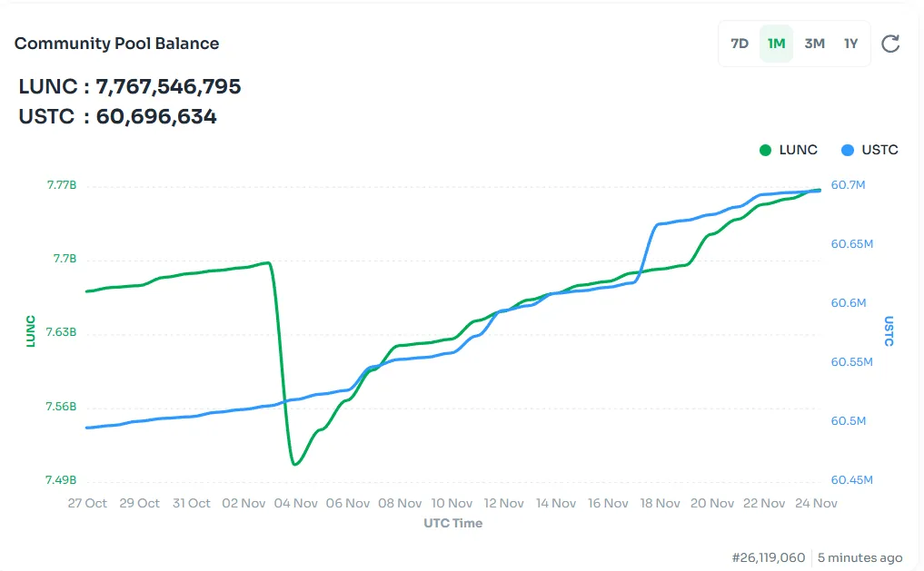Click the Community Pool Balance title
This screenshot has width=924, height=571.
pos(116,44)
